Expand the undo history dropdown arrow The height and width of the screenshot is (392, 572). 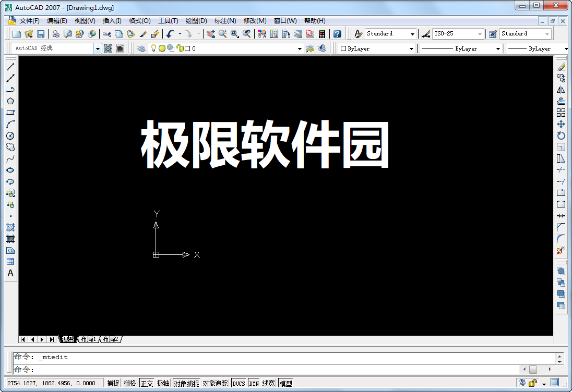click(x=180, y=34)
